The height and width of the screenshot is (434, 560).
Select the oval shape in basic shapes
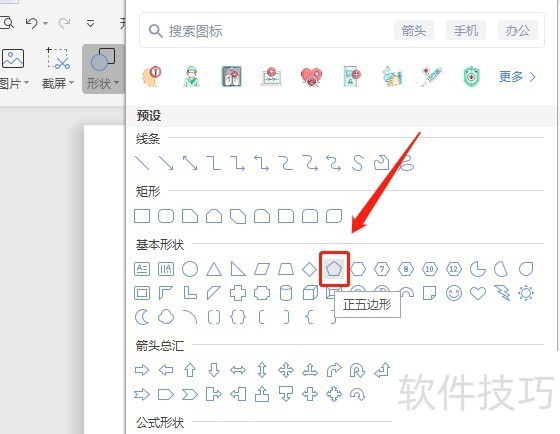[x=190, y=269]
